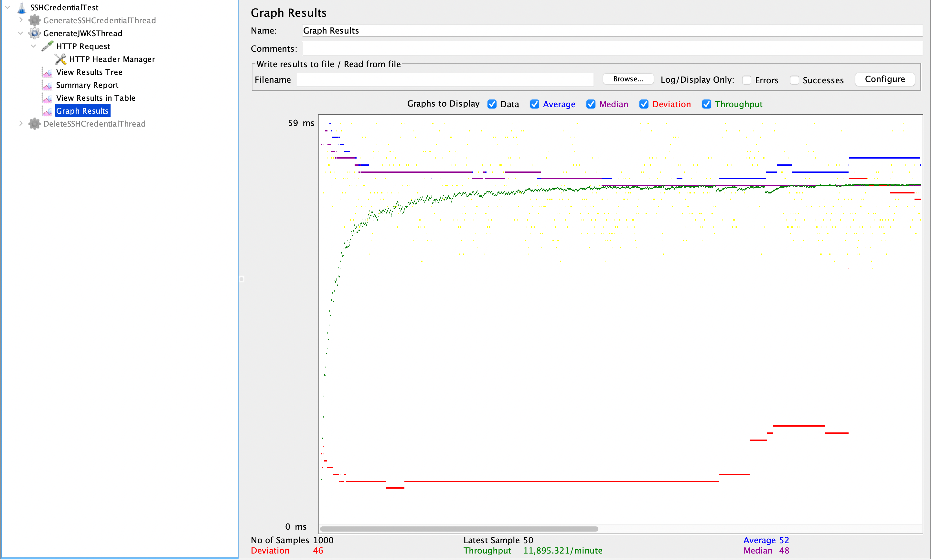
Task: Click the GenerateJWKSThread gear icon
Action: (34, 33)
